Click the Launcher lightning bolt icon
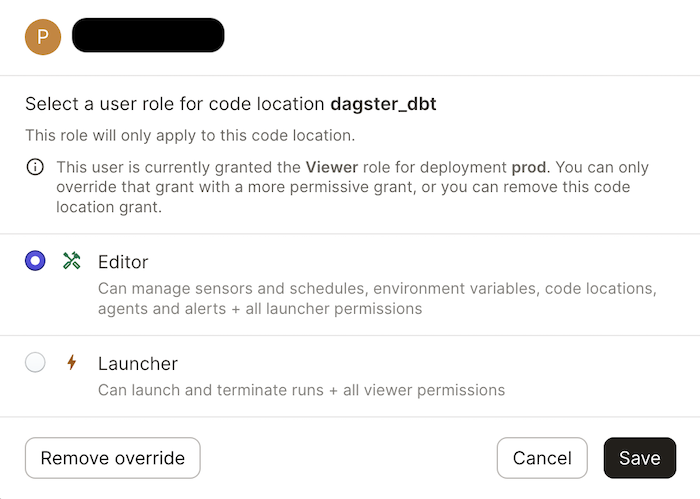This screenshot has width=700, height=499. coord(71,362)
